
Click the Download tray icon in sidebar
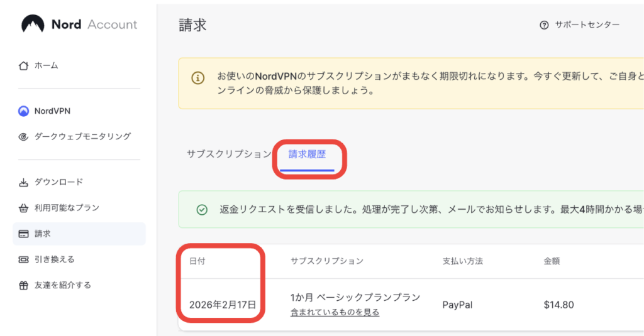pyautogui.click(x=24, y=182)
